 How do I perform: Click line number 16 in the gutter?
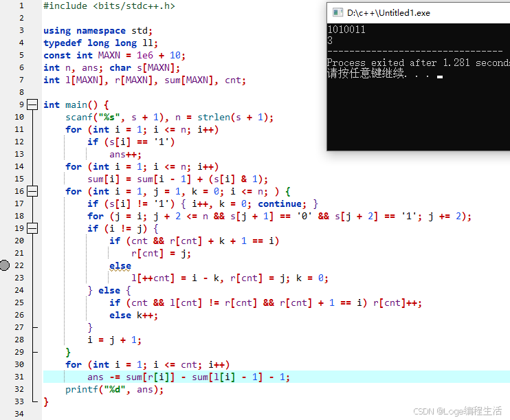coord(19,191)
